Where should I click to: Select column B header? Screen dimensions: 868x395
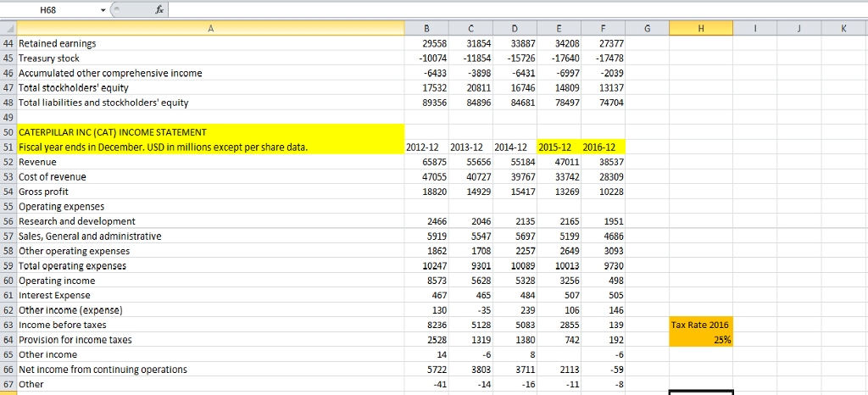[x=427, y=28]
